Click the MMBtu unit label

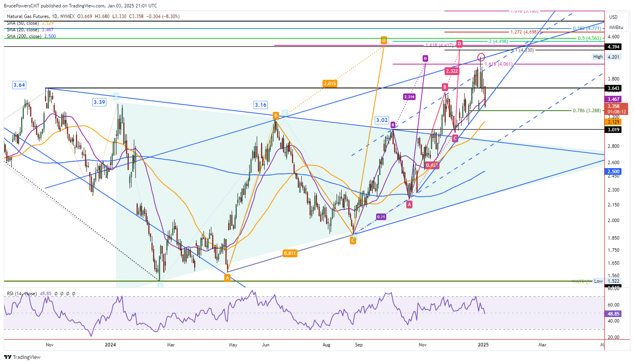(x=616, y=27)
